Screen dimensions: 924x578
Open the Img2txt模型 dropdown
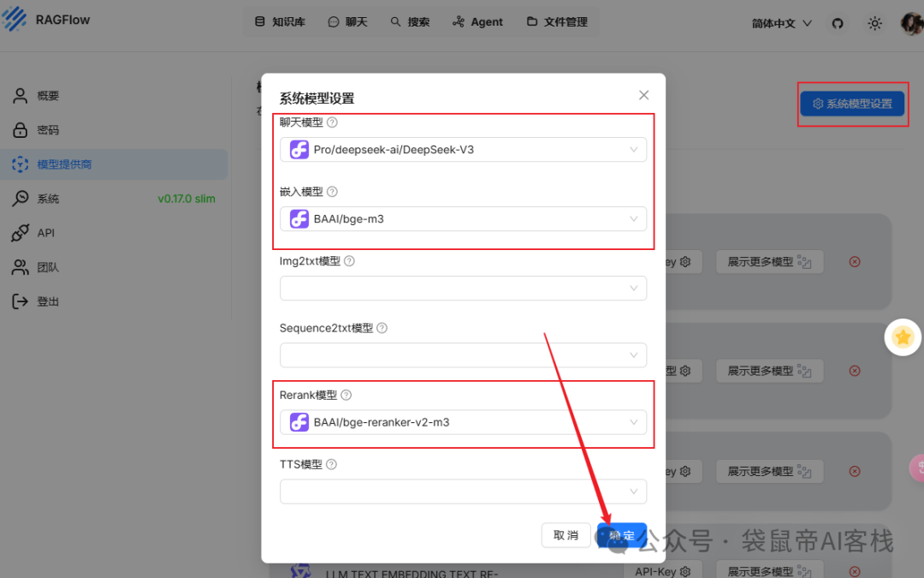coord(463,289)
